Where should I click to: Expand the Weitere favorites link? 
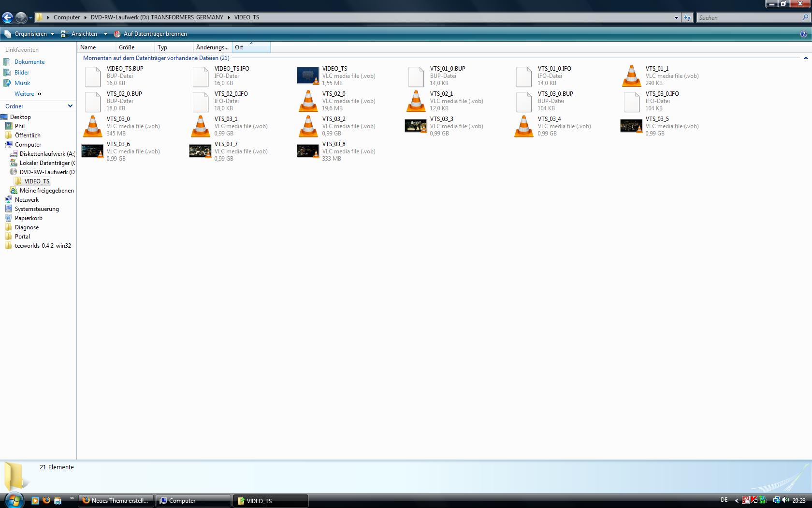coord(28,94)
